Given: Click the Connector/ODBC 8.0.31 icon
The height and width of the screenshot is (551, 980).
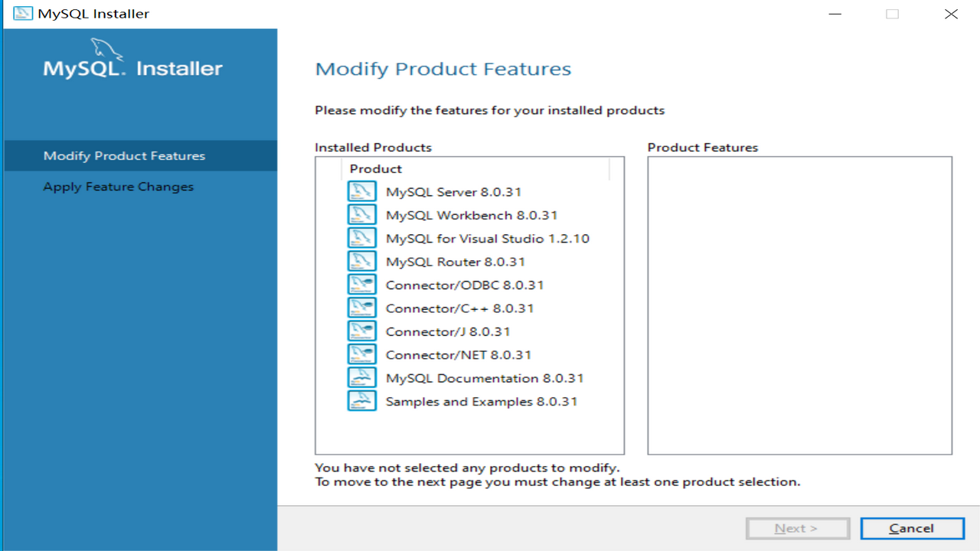Looking at the screenshot, I should coord(361,284).
